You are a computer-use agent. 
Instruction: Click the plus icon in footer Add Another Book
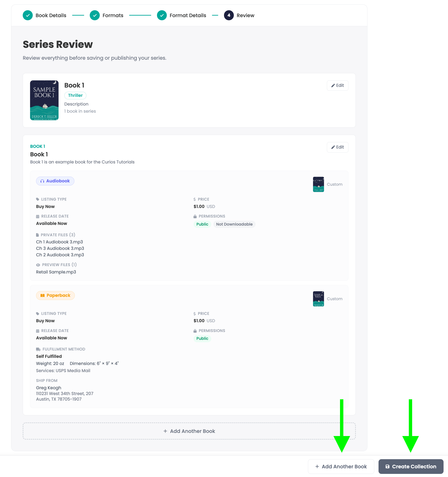pos(317,467)
